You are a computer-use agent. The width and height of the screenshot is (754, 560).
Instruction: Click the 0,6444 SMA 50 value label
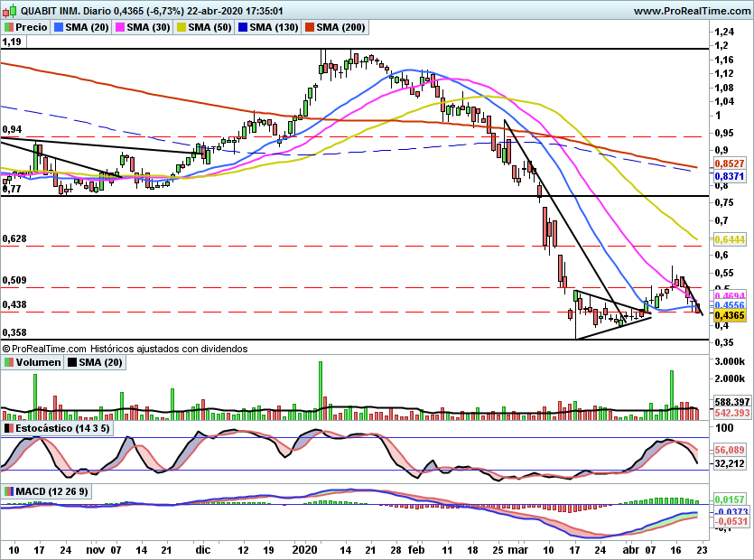(730, 239)
